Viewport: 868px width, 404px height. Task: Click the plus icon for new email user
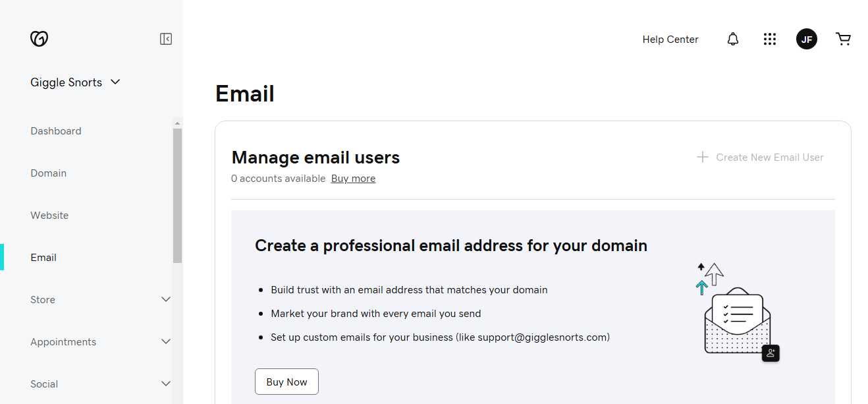coord(703,157)
